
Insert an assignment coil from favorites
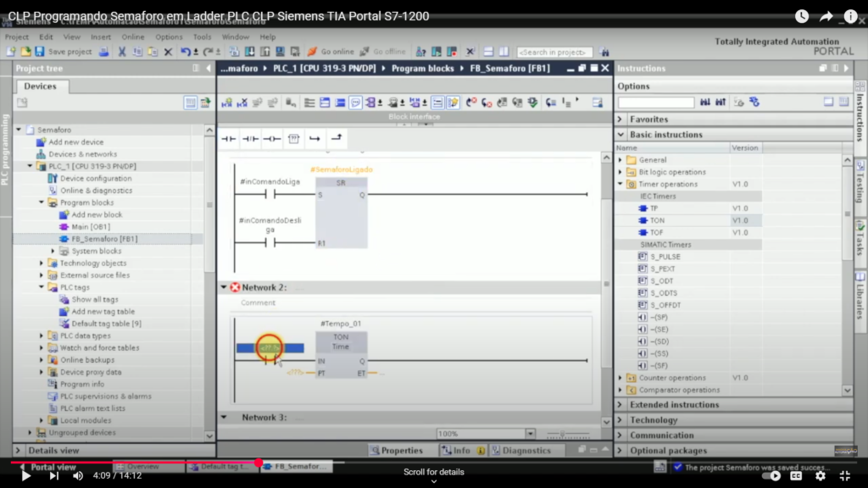(272, 139)
